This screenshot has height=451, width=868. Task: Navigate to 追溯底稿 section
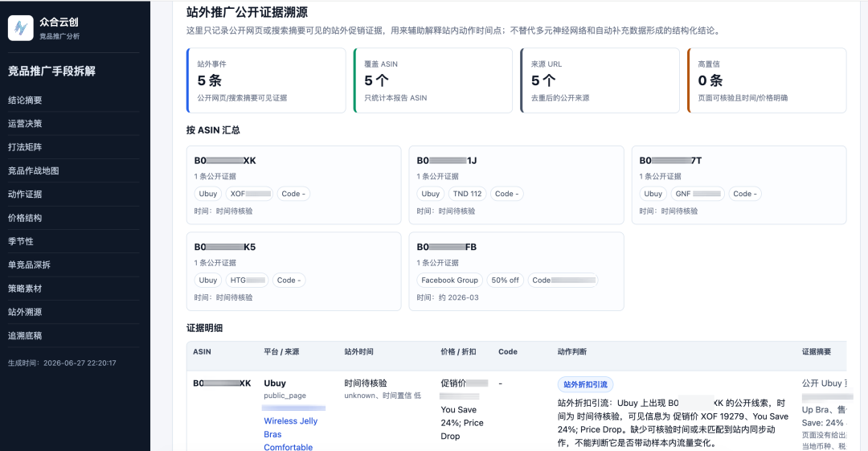[x=25, y=336]
